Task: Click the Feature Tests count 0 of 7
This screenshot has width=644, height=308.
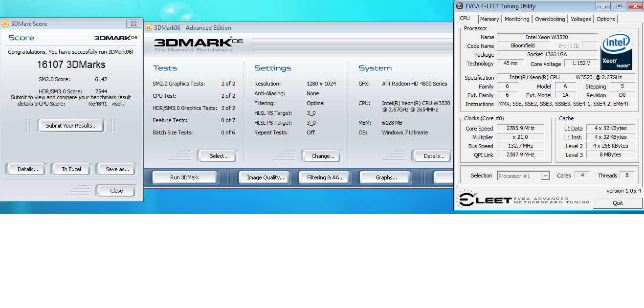Action: (228, 120)
